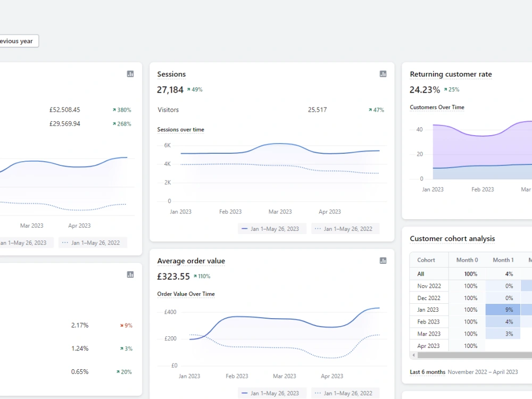The height and width of the screenshot is (399, 532).
Task: Toggle Jan 1–May 26, 2022 legend in Sessions chart
Action: click(345, 229)
